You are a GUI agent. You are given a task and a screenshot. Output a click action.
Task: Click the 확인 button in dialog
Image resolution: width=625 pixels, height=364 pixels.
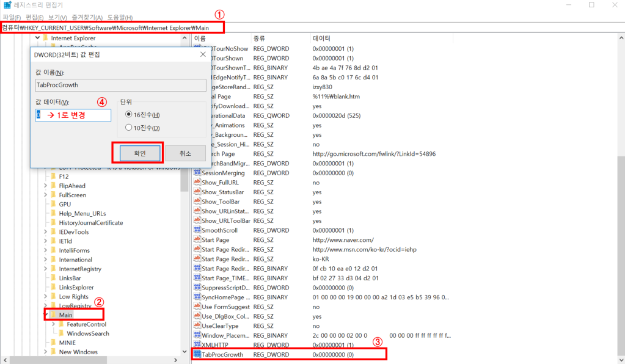(140, 153)
